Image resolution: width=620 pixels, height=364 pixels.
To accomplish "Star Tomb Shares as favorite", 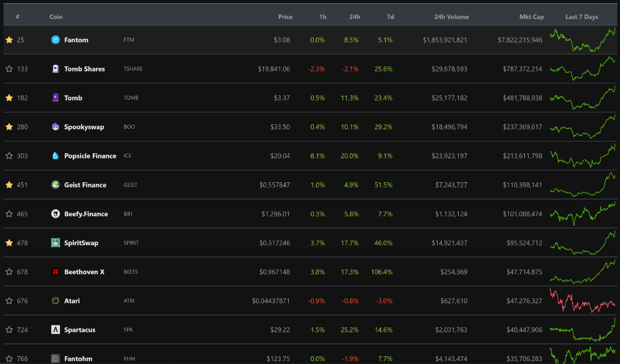I will point(9,69).
